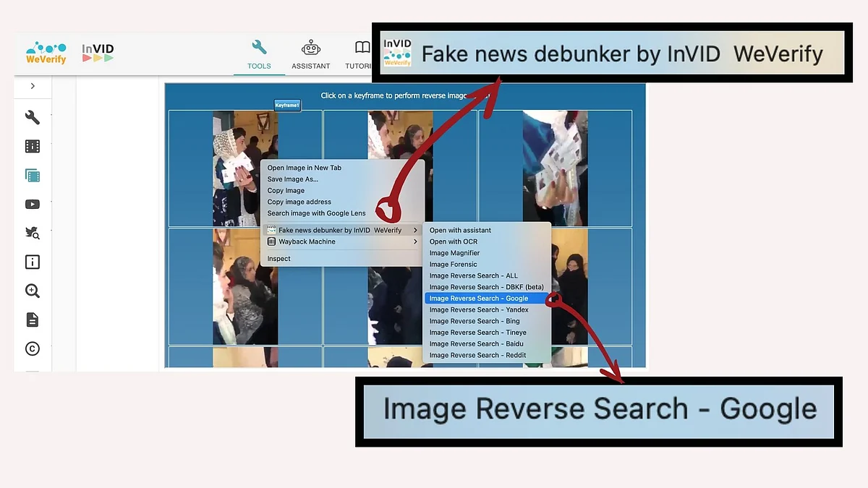Screen dimensions: 868x488
Task: Switch to the TOOLS tab
Action: coord(259,56)
